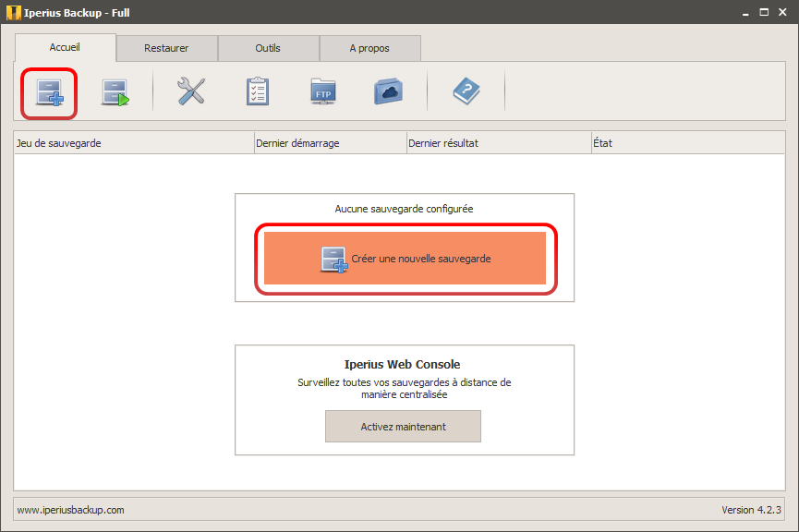Sort by État column header
Screen dimensions: 799x532
click(688, 143)
